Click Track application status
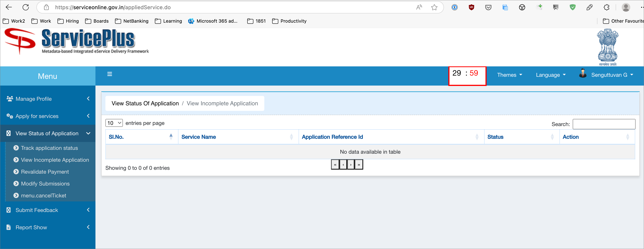 click(x=49, y=148)
